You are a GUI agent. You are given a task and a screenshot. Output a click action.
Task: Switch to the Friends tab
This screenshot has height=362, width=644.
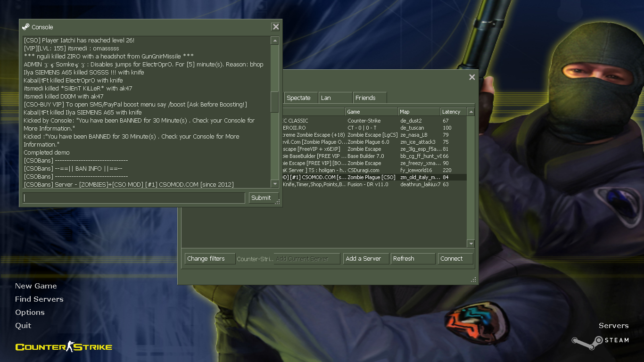click(x=369, y=98)
